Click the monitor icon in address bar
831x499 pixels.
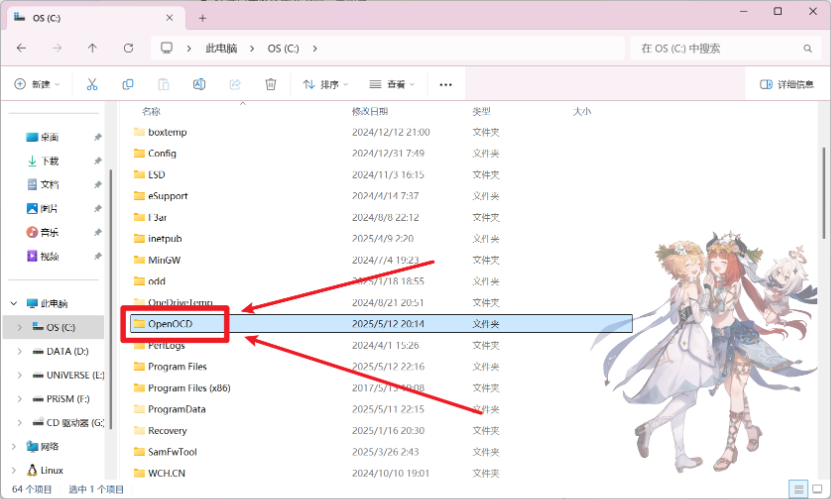pos(166,48)
